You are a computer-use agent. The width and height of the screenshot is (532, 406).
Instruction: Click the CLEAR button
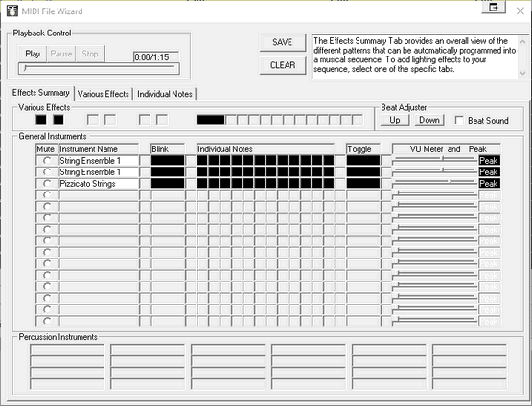click(x=282, y=65)
